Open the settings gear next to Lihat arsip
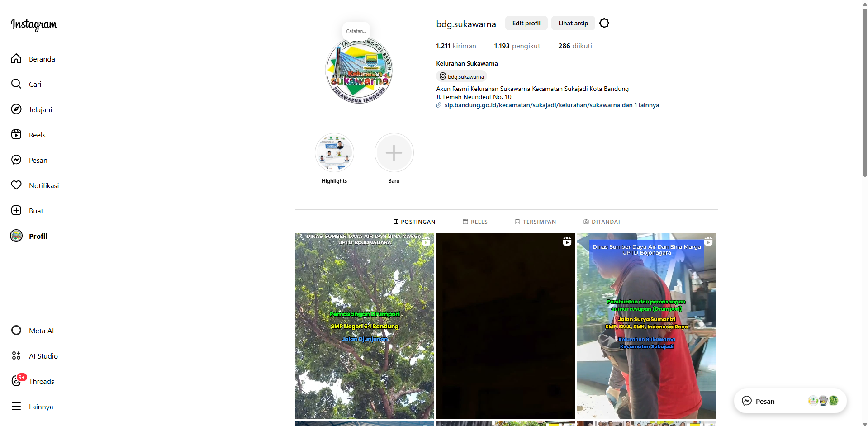Viewport: 868px width, 426px height. [604, 23]
